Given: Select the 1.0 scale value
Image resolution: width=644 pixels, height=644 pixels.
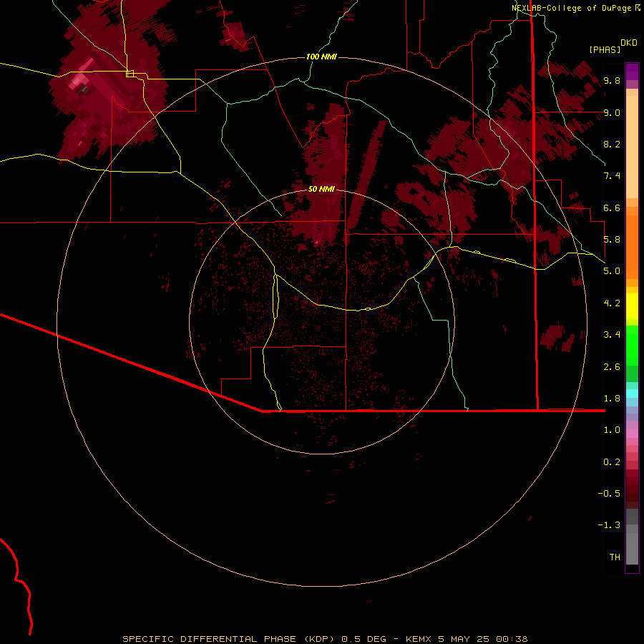Looking at the screenshot, I should point(612,430).
